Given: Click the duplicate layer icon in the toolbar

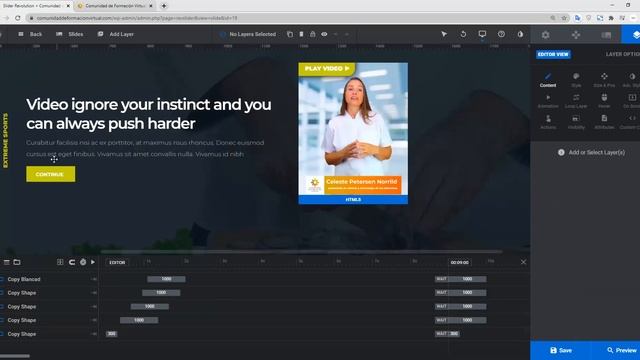Looking at the screenshot, I should pos(290,34).
